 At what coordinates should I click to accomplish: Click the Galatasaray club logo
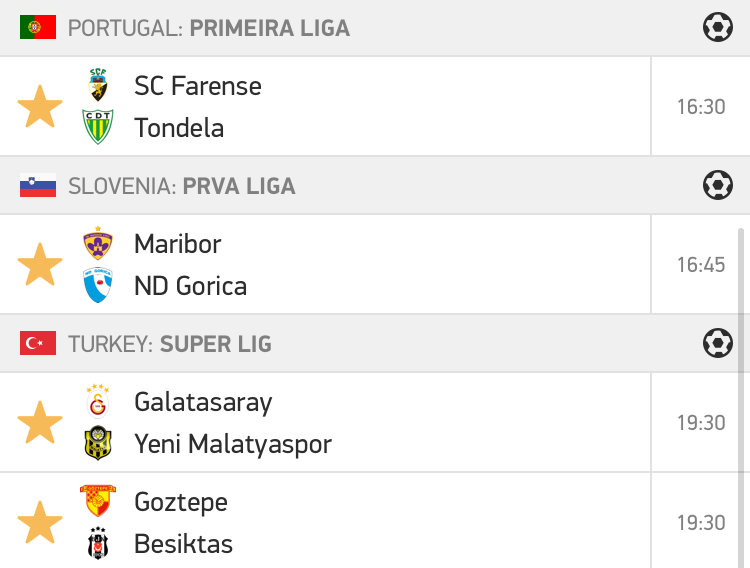pyautogui.click(x=98, y=402)
